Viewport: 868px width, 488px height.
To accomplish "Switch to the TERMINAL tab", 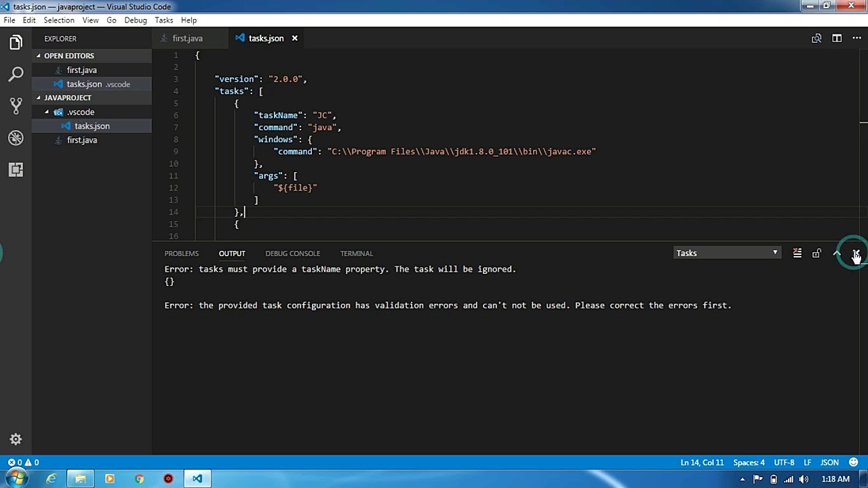I will tap(356, 253).
